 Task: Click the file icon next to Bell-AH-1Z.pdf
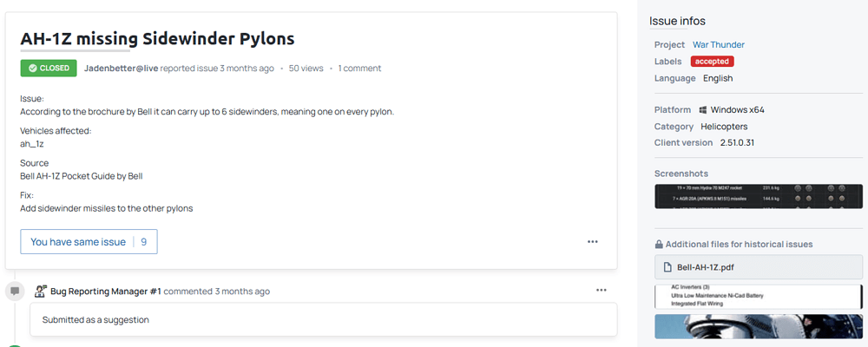point(667,267)
